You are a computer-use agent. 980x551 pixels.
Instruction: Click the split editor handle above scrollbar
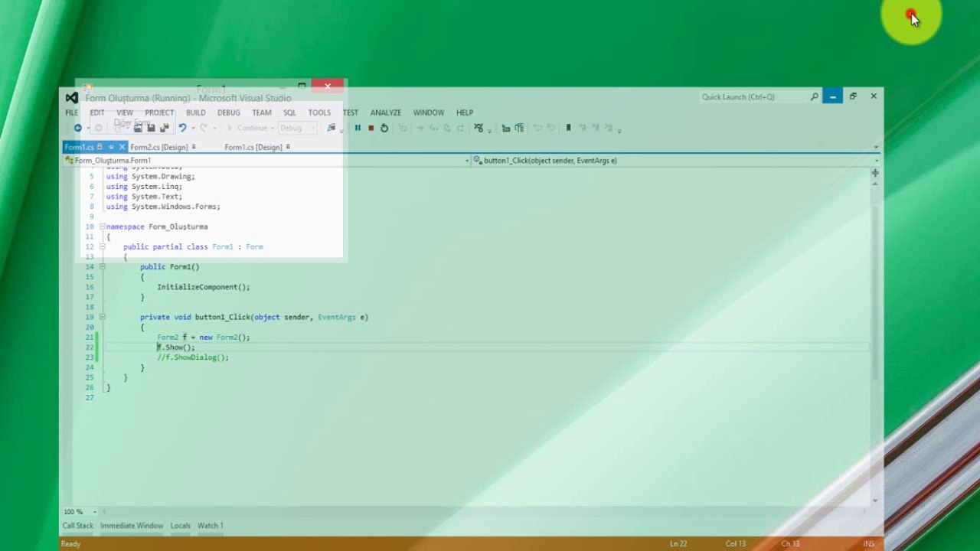[x=874, y=173]
